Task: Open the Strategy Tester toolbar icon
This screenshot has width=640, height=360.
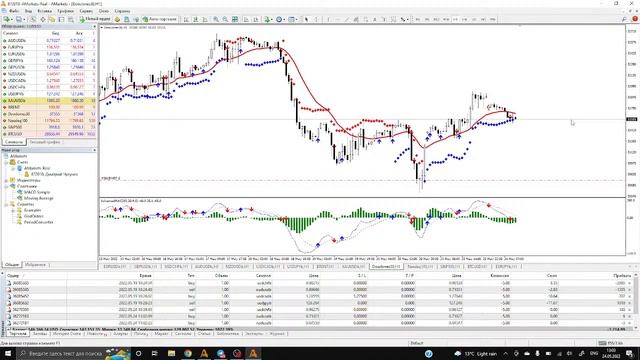Action: [x=71, y=19]
